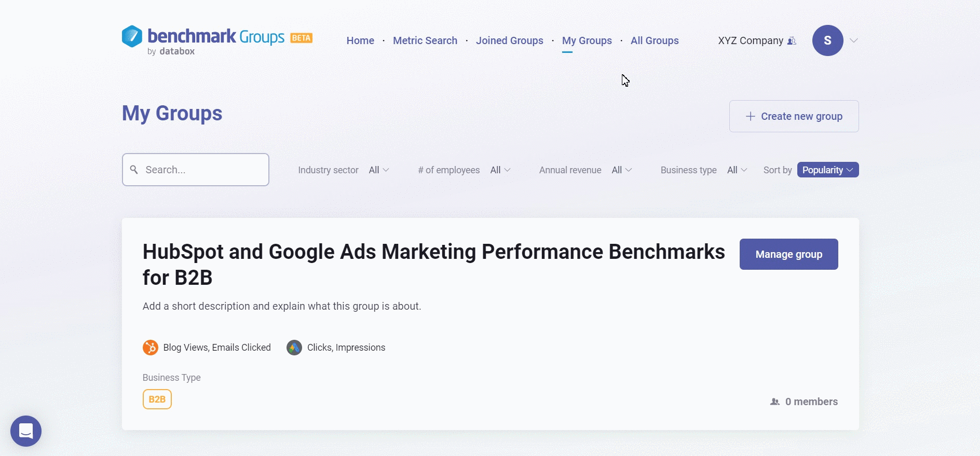
Task: Open the Business type filter dropdown
Action: (x=737, y=170)
